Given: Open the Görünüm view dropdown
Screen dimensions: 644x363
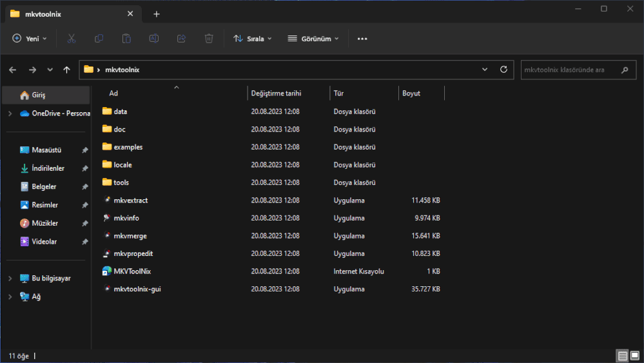Looking at the screenshot, I should tap(313, 39).
